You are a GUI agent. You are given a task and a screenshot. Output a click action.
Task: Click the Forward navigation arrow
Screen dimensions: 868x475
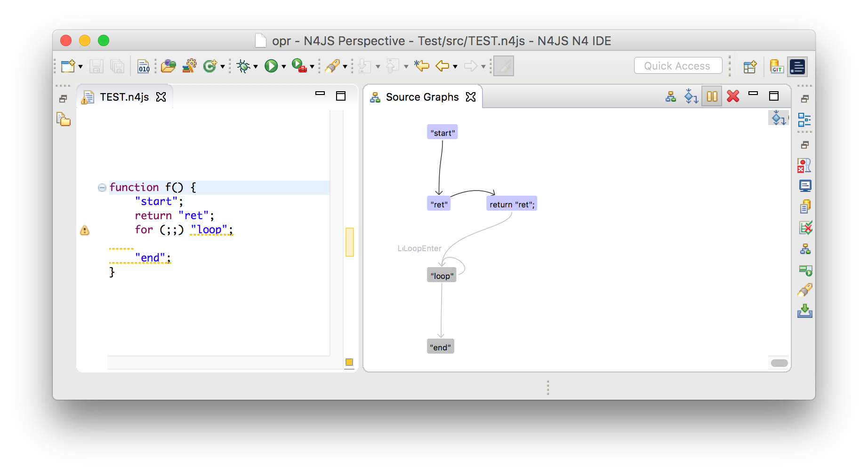pyautogui.click(x=471, y=66)
